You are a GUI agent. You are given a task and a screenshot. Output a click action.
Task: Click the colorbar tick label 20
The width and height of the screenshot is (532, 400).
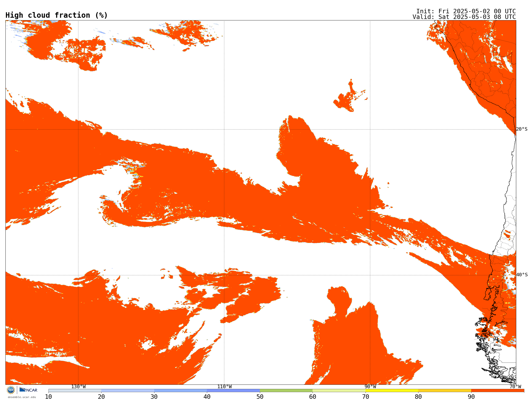(x=101, y=397)
